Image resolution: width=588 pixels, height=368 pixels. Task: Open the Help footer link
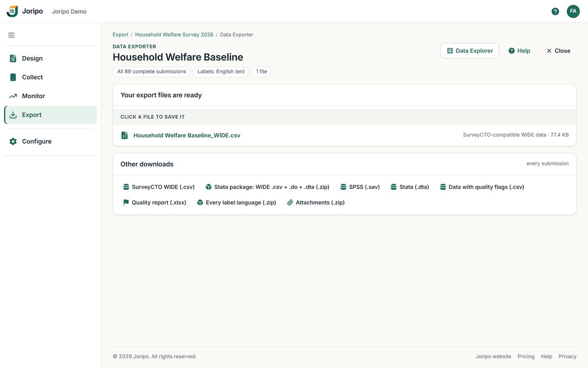(x=546, y=357)
